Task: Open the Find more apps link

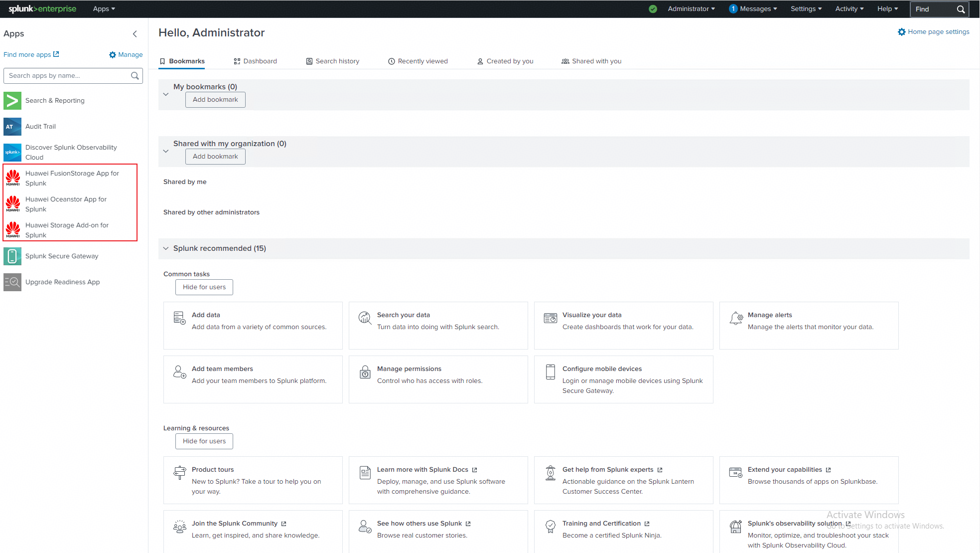Action: [x=31, y=55]
